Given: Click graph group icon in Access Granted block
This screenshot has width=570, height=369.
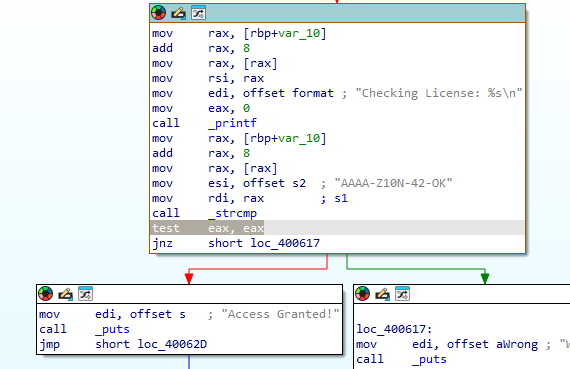Looking at the screenshot, I should tap(85, 294).
